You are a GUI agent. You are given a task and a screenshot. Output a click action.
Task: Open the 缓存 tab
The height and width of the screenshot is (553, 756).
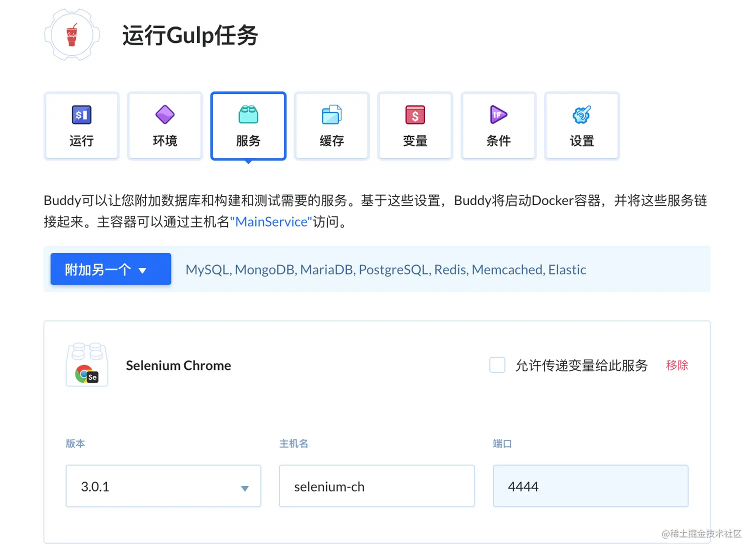(332, 126)
